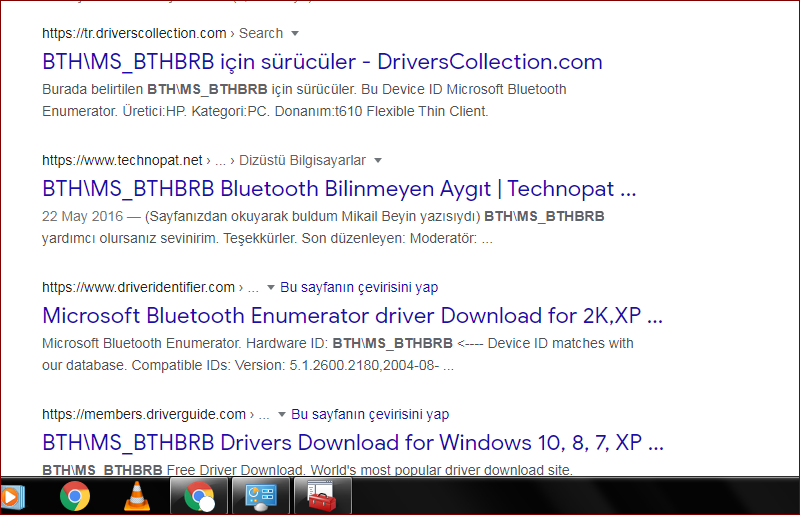The image size is (800, 515).
Task: Click snippet 'our database. Compatible IDs: Version'
Action: [163, 365]
